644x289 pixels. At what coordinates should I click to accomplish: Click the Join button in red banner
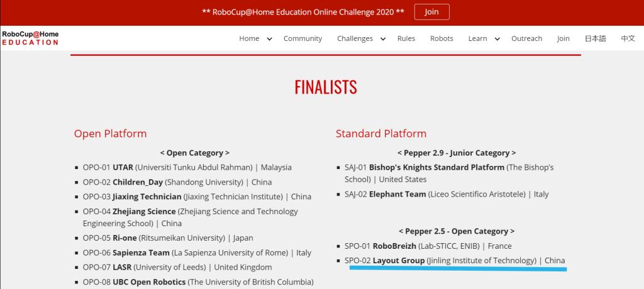(431, 12)
